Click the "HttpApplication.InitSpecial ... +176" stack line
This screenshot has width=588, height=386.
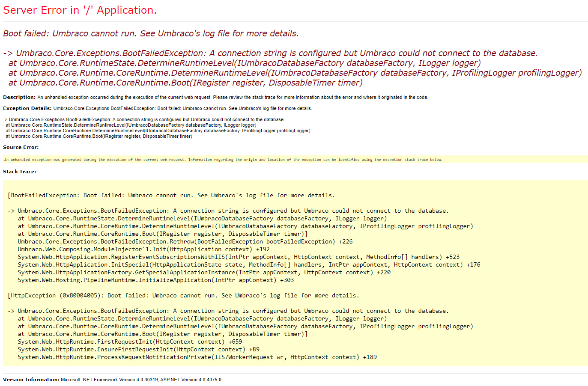[249, 264]
